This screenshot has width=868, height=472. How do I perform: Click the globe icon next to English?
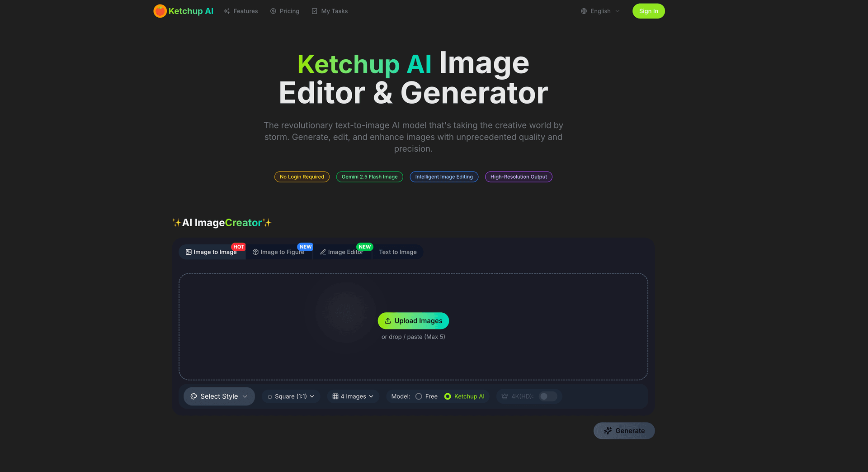[584, 11]
